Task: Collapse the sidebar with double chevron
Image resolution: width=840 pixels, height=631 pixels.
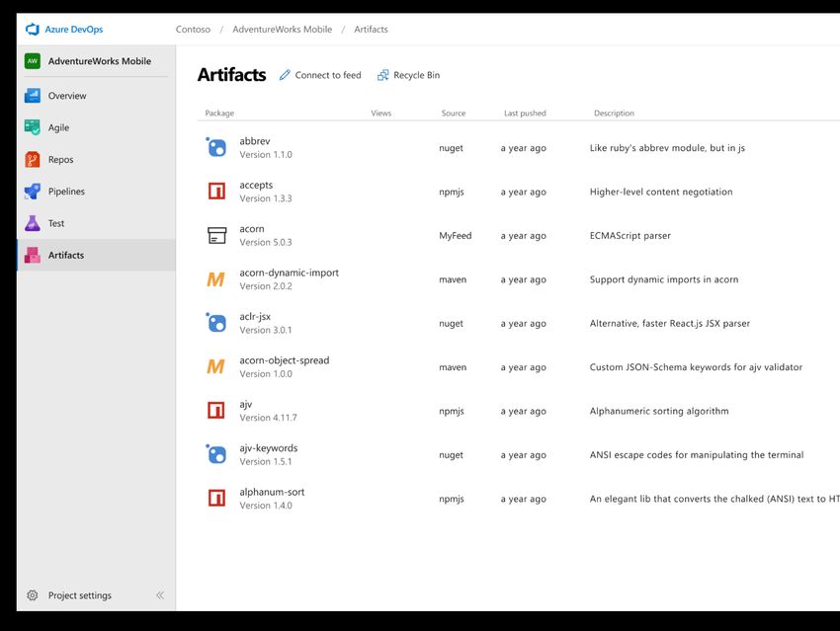Action: tap(160, 595)
